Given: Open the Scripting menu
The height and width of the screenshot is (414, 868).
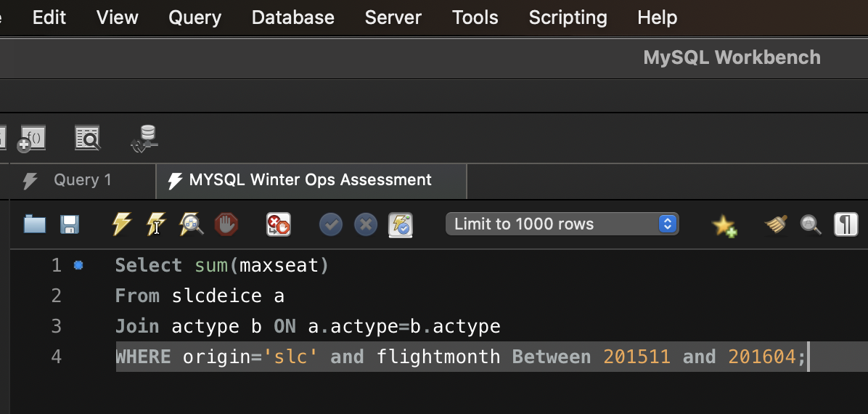Looking at the screenshot, I should (x=568, y=17).
